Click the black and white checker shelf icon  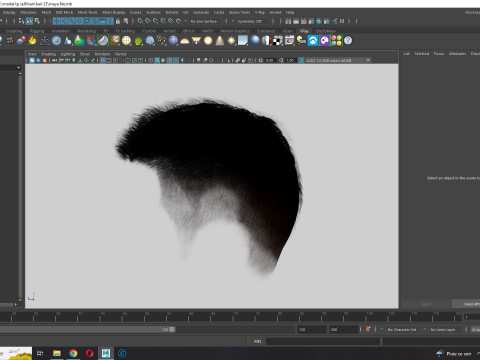tap(278, 41)
